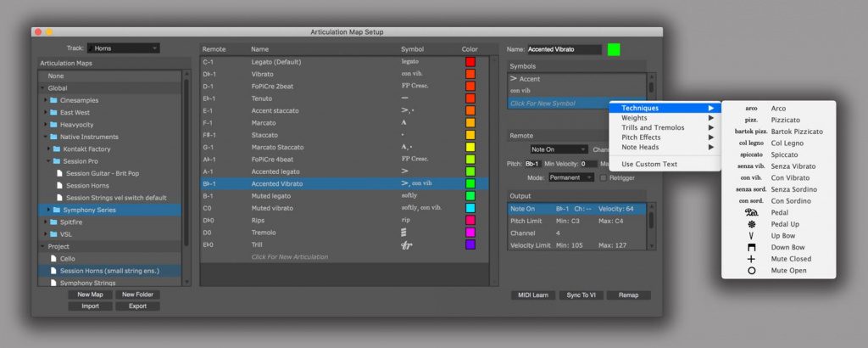
Task: Click the Export button
Action: (137, 306)
